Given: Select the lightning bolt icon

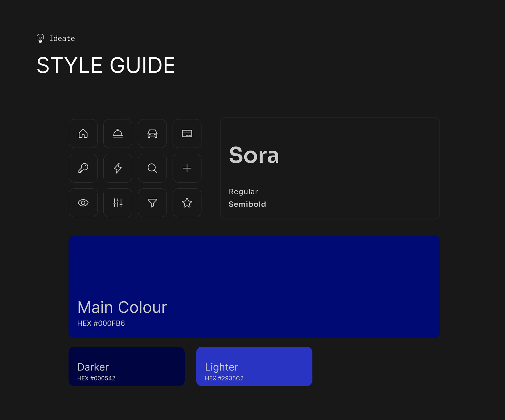Looking at the screenshot, I should pos(118,168).
